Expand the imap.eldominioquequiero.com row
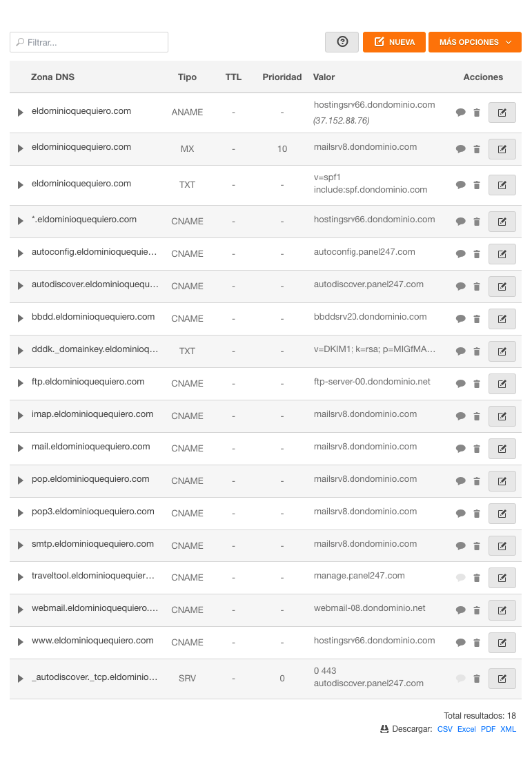 click(x=20, y=416)
